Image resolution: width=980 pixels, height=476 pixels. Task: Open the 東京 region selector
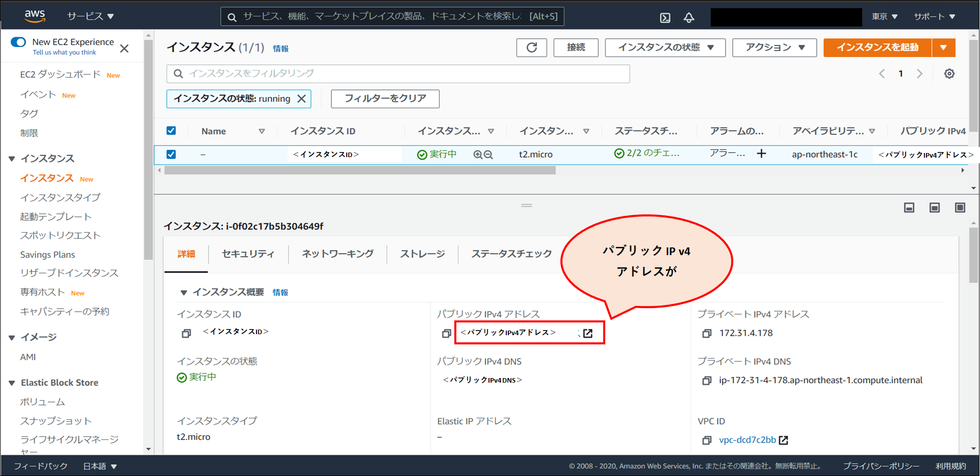[885, 16]
